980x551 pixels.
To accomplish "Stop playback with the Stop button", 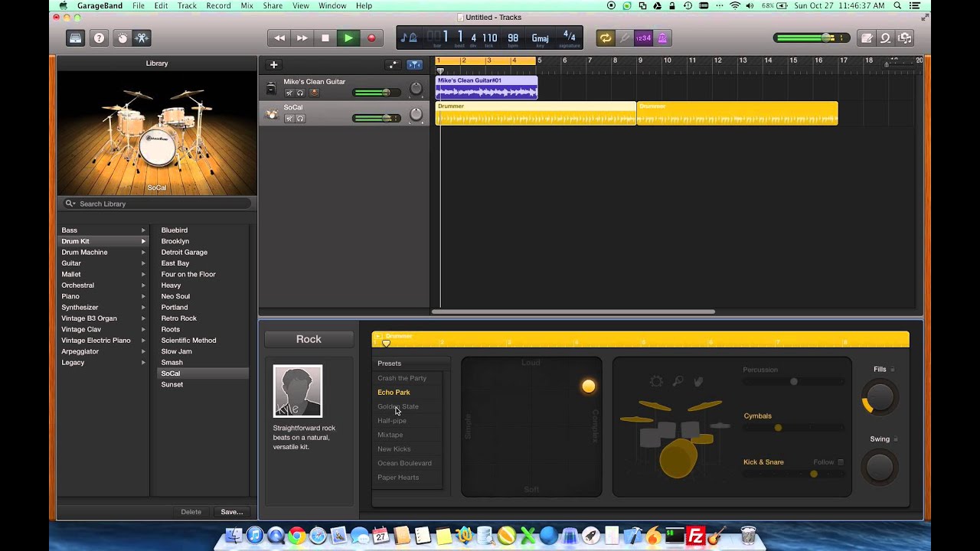I will tap(325, 38).
